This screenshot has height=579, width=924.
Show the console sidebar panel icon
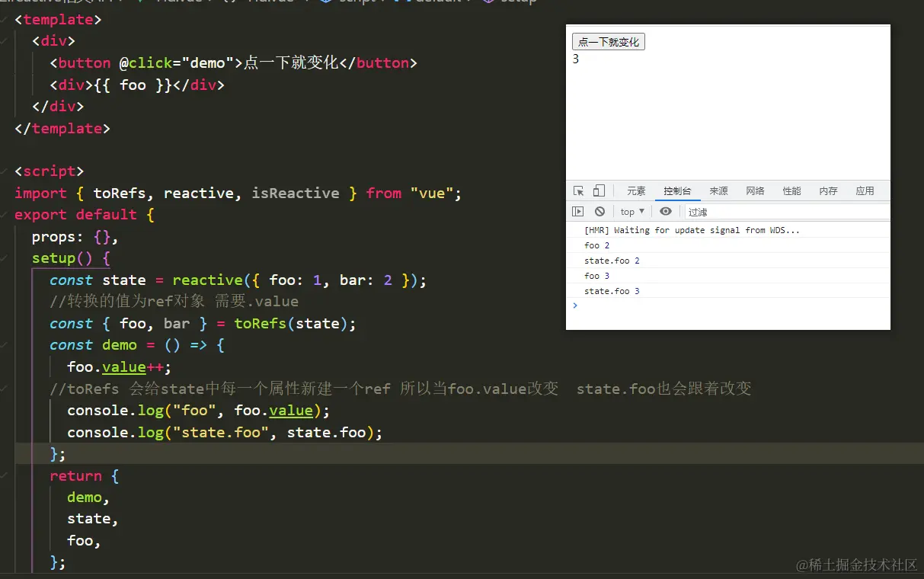[578, 212]
